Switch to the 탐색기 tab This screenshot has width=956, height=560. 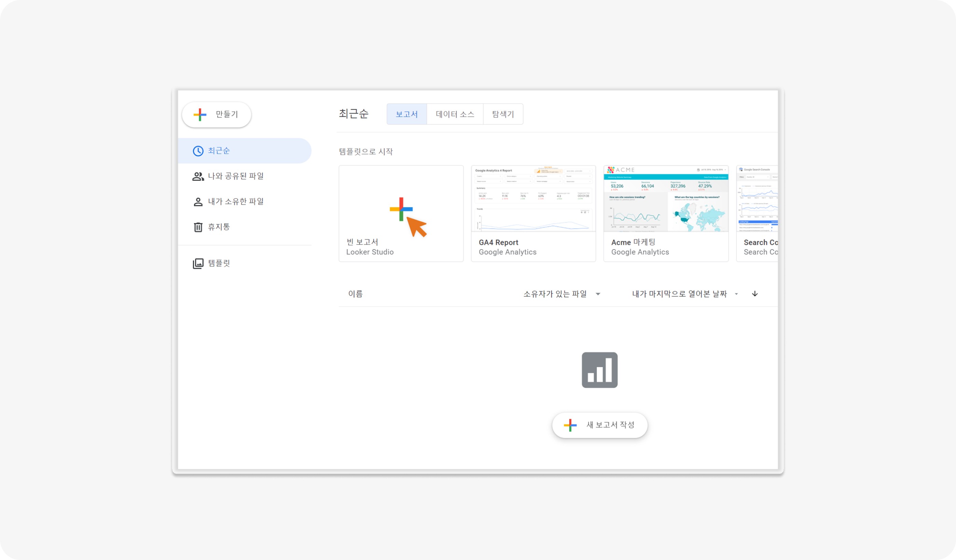tap(503, 114)
